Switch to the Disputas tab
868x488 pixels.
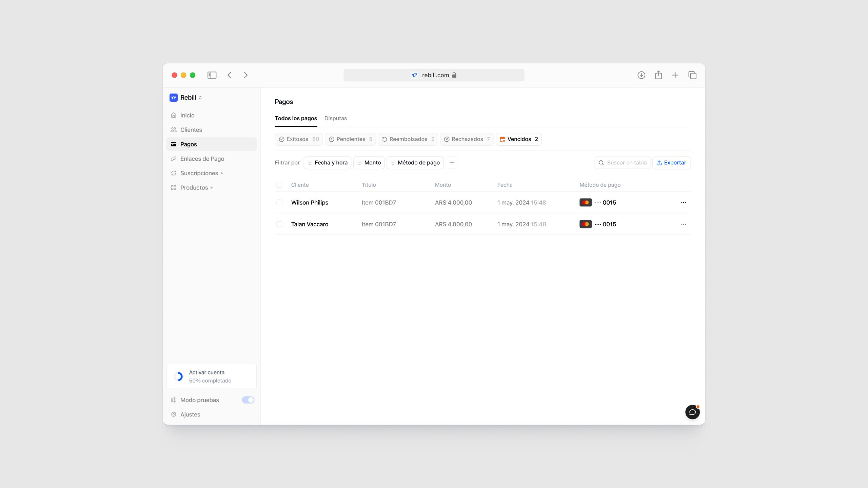(335, 118)
